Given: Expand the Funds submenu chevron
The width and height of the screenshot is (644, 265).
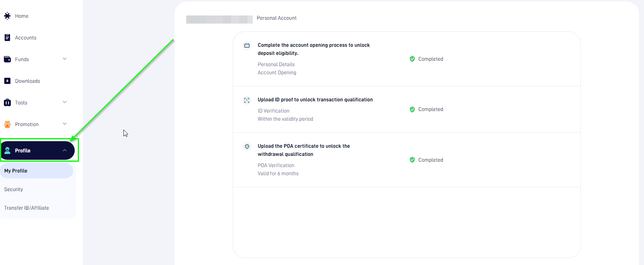Looking at the screenshot, I should click(x=65, y=59).
